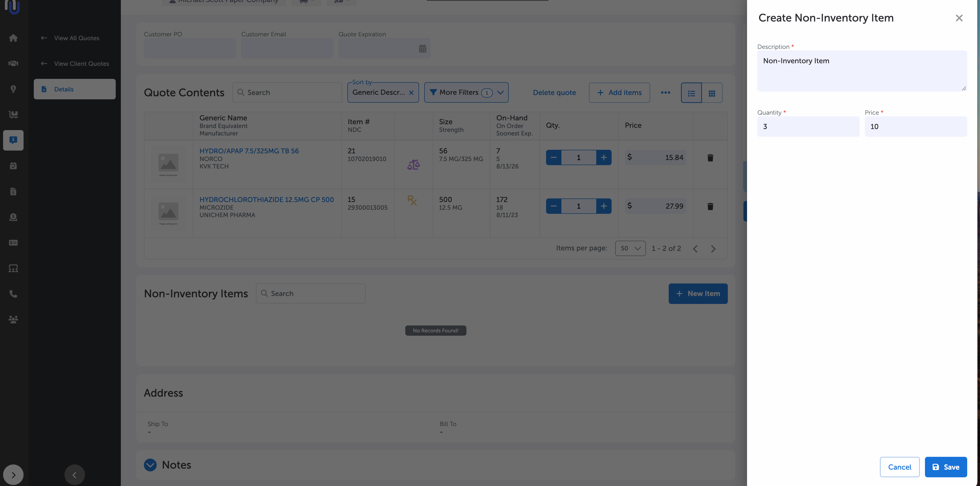This screenshot has width=980, height=486.
Task: Click the Generic Name column header
Action: click(x=223, y=118)
